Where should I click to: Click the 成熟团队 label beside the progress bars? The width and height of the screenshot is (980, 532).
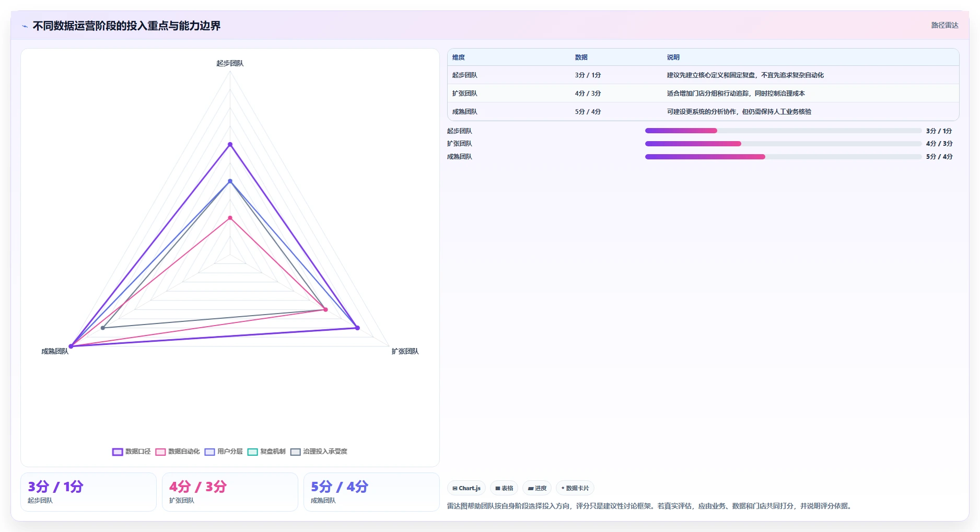point(460,157)
